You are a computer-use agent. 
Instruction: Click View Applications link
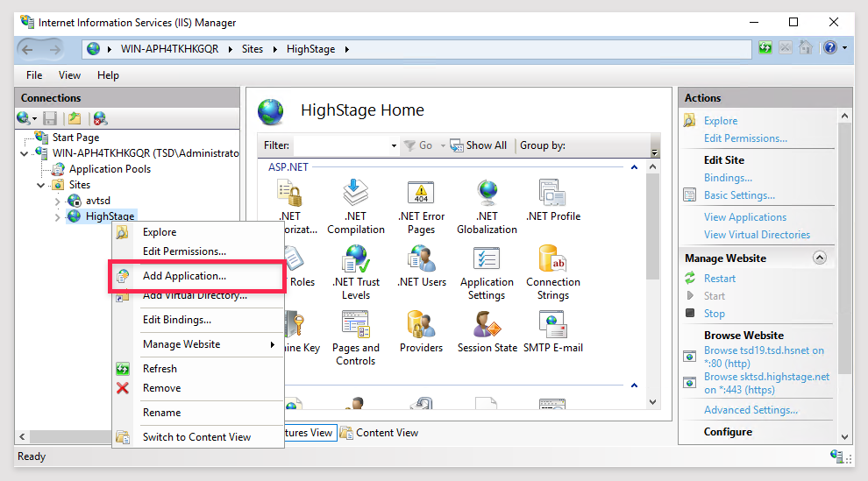pos(744,217)
